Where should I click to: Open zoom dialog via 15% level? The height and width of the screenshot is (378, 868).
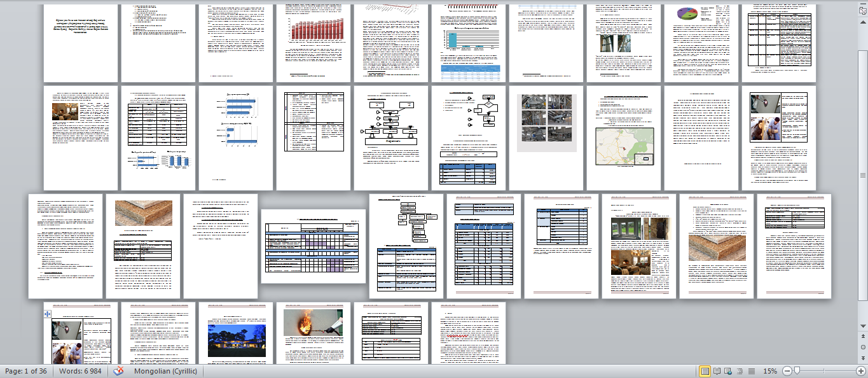click(770, 371)
